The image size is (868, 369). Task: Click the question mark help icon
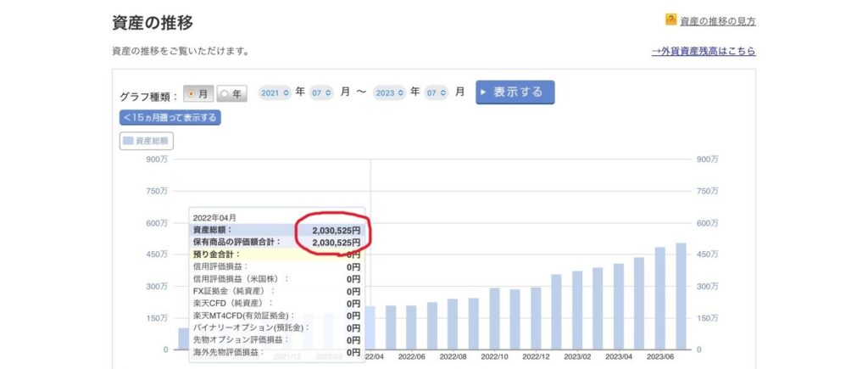670,20
